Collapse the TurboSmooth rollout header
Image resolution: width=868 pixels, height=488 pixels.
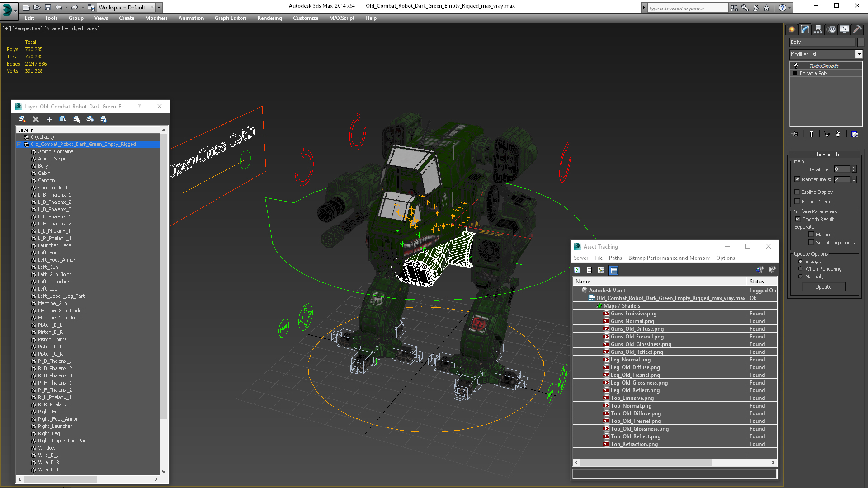tap(824, 155)
